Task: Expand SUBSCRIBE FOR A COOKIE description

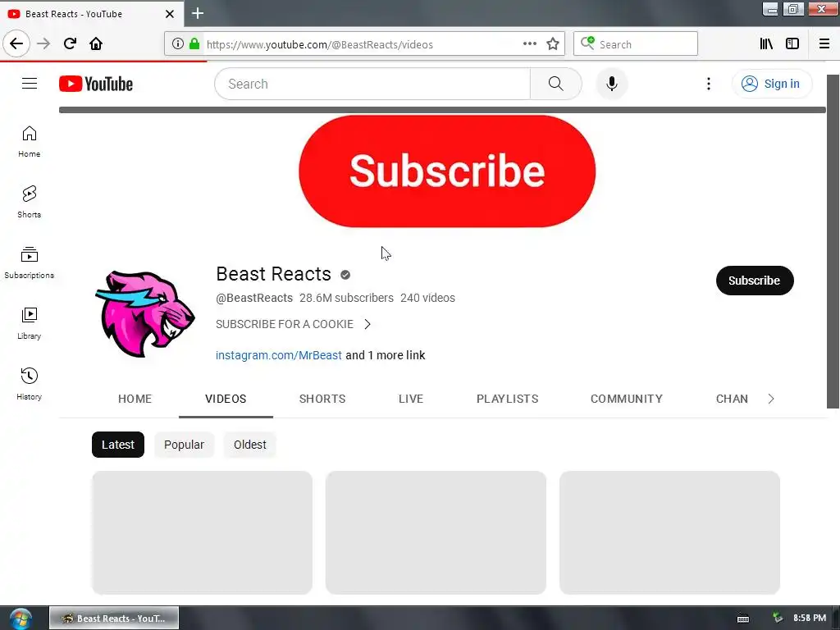Action: (293, 324)
